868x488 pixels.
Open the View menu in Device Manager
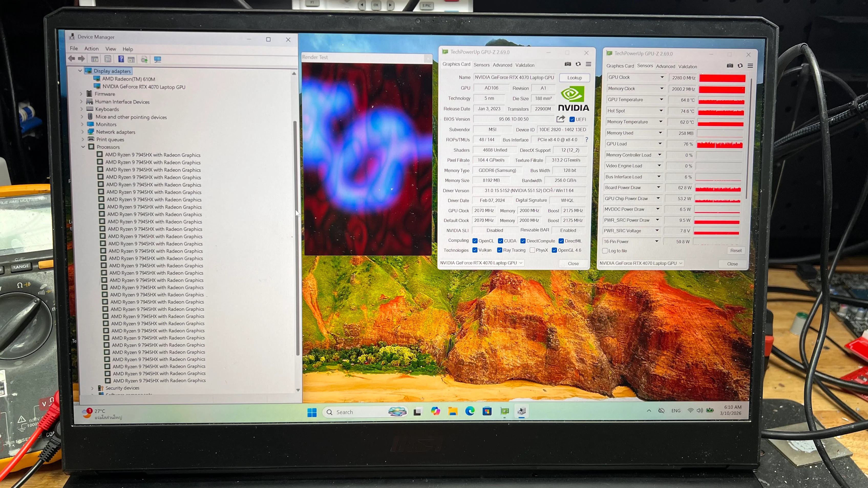[111, 49]
